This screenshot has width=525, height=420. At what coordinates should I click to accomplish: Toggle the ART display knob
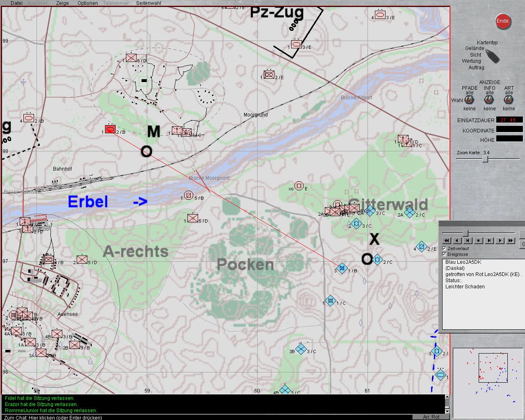click(x=509, y=100)
